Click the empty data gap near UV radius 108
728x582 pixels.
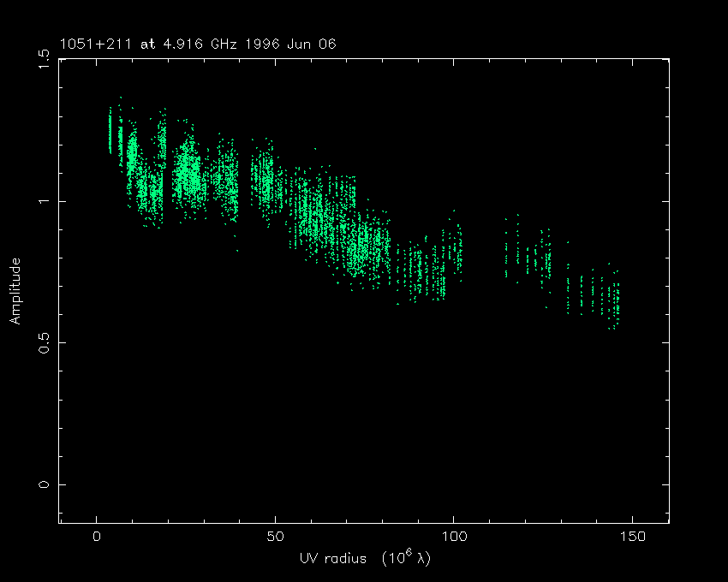tap(481, 257)
